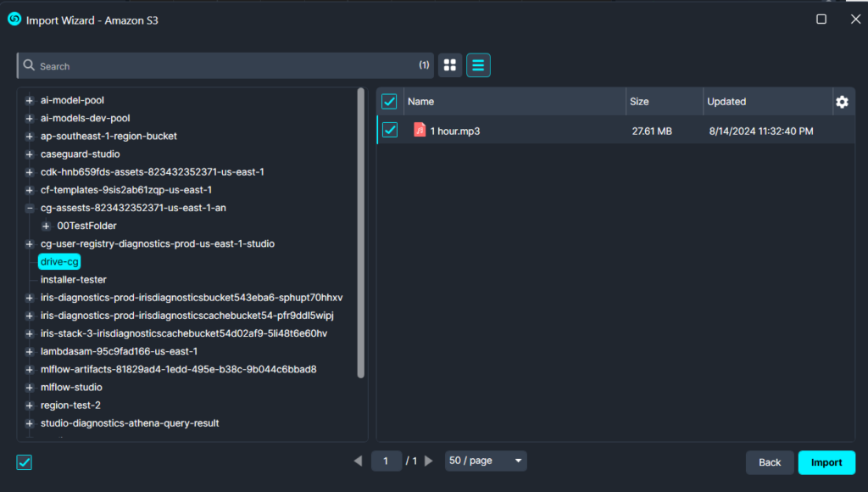Open column settings gear icon
Viewport: 868px width, 492px height.
point(842,102)
